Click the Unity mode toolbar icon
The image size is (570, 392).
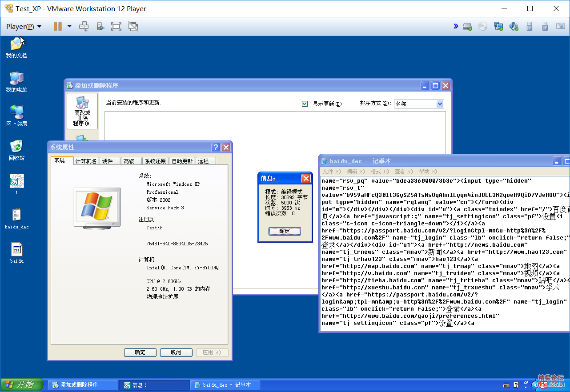(x=132, y=27)
